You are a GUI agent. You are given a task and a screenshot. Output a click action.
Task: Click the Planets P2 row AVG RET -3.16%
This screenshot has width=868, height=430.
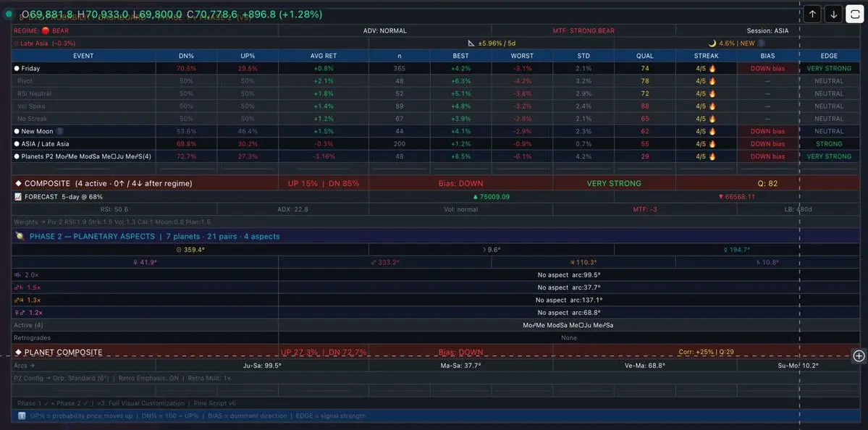[x=324, y=156]
